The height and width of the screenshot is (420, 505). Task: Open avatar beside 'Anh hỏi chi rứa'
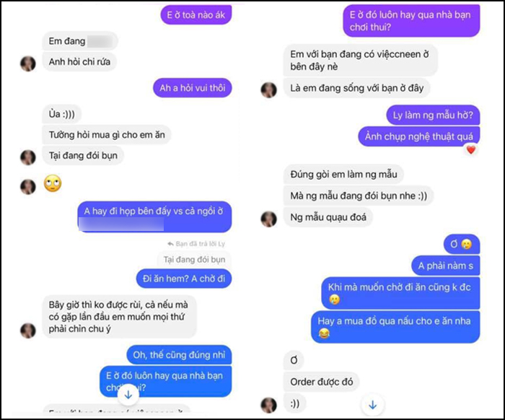pos(28,64)
